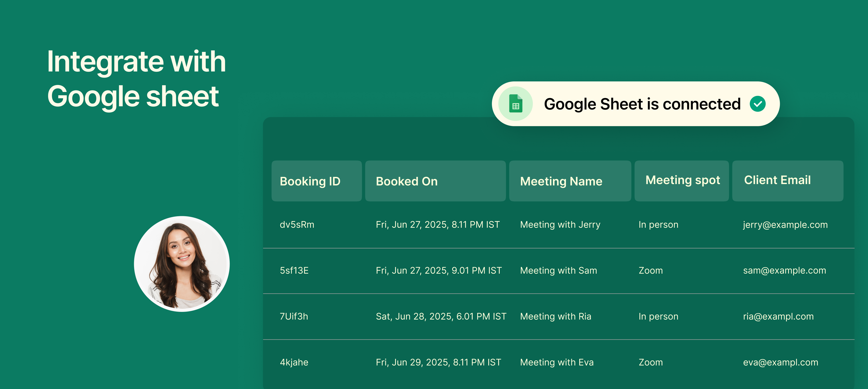The height and width of the screenshot is (389, 868).
Task: Click email jerry@example.com
Action: (x=785, y=225)
